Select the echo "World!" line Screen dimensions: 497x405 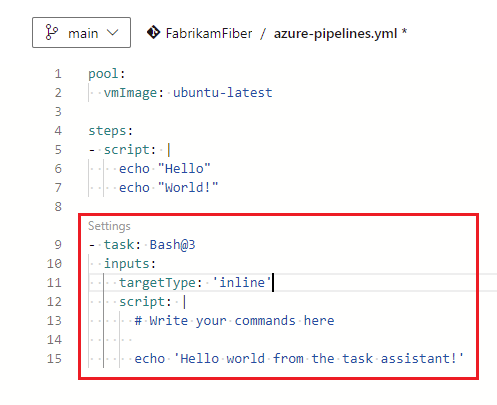pos(168,188)
